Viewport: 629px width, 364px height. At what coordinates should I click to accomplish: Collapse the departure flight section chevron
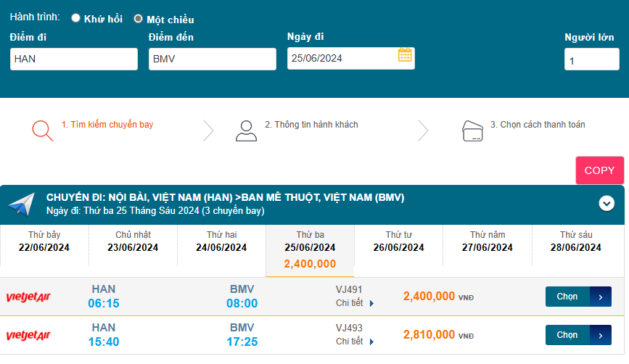coord(607,204)
